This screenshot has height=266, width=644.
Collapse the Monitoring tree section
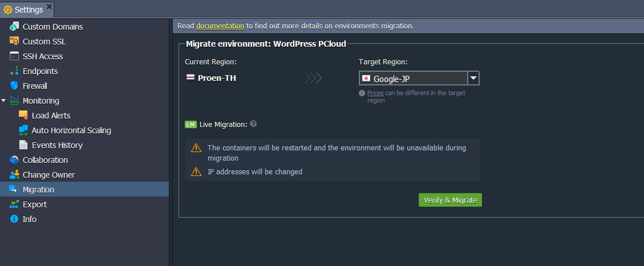3,100
